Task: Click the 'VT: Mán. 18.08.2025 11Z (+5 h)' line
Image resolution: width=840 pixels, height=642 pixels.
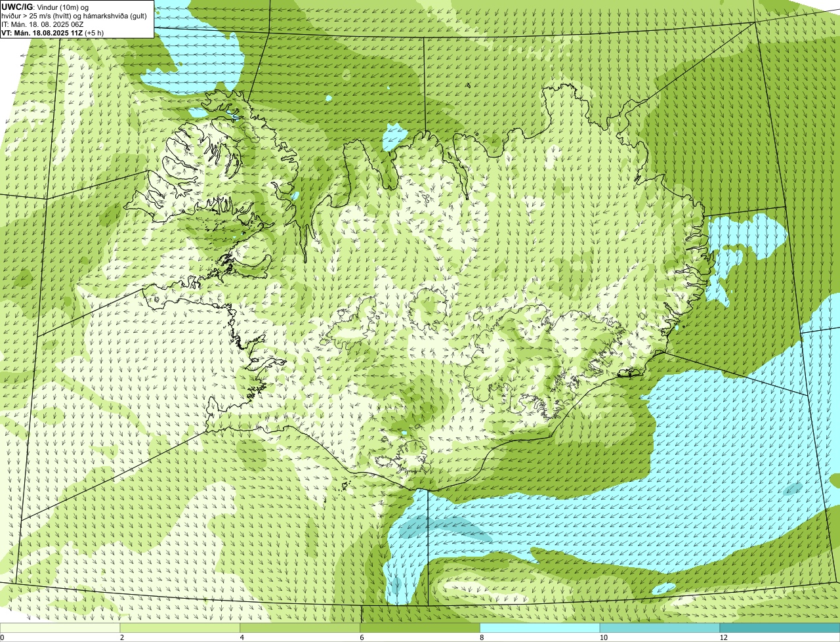Action: tap(53, 33)
